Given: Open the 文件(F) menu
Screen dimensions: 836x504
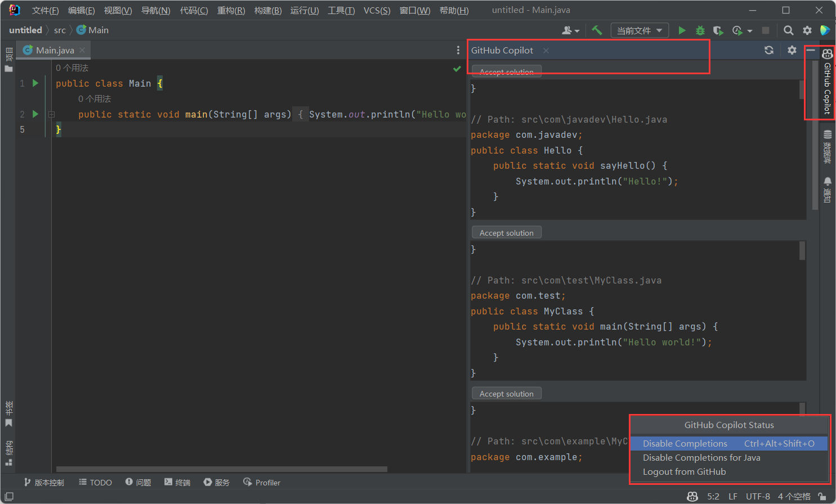Looking at the screenshot, I should pos(45,11).
